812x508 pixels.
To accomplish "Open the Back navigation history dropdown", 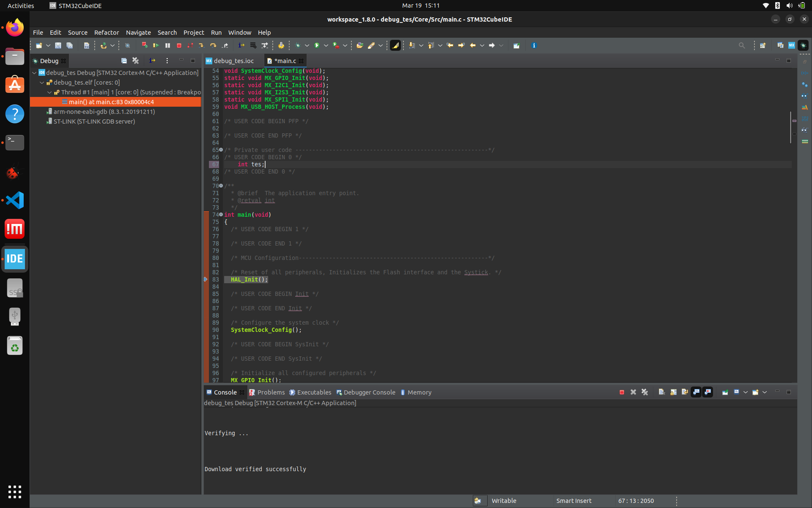I will point(482,46).
